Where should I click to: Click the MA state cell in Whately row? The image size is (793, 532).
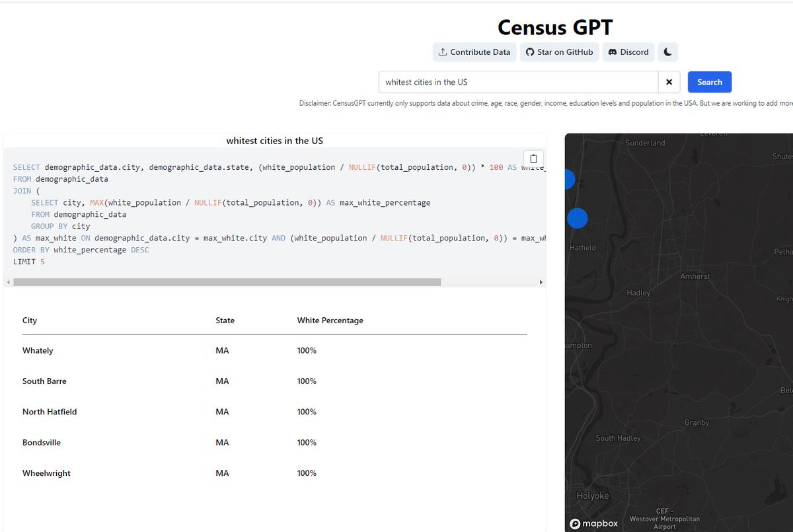[x=222, y=351]
